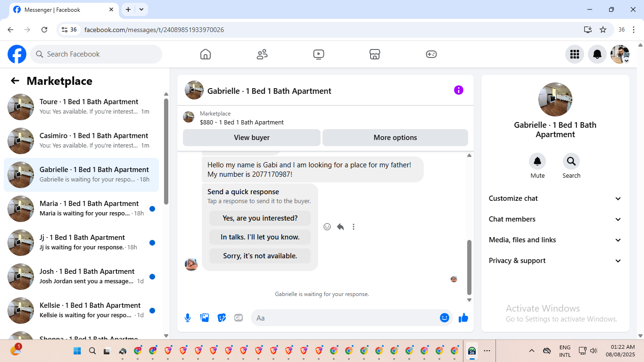Image resolution: width=644 pixels, height=362 pixels.
Task: Open Toure apartment conversation
Action: (x=81, y=107)
